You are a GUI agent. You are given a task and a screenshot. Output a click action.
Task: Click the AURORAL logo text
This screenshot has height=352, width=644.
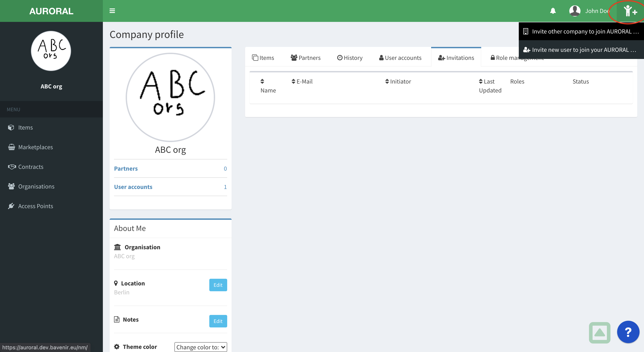[x=51, y=11]
